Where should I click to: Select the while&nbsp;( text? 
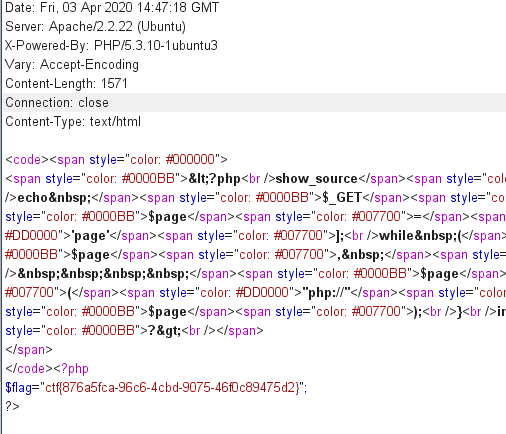pos(421,236)
